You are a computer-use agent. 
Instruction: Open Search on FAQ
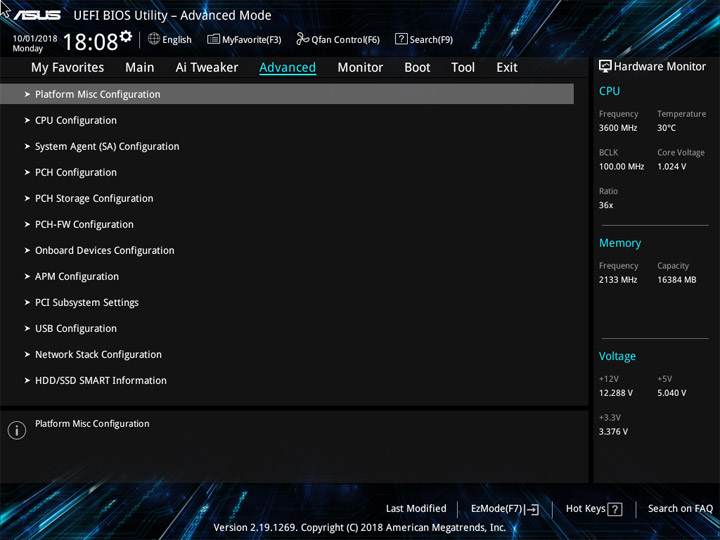(680, 508)
